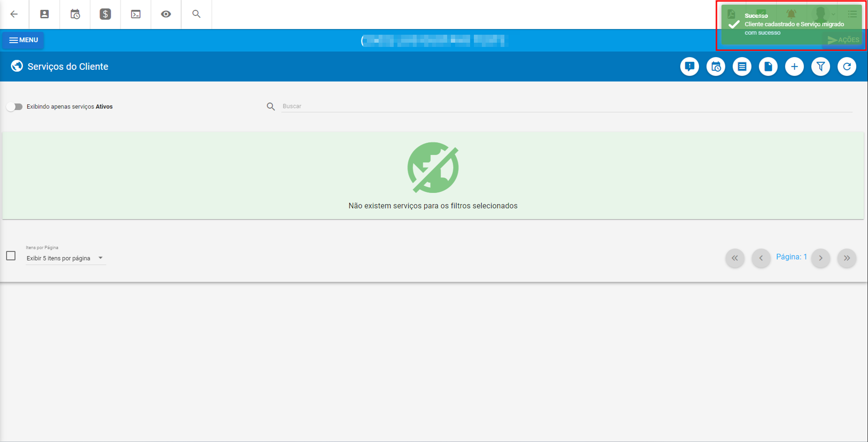Screen dimensions: 868x442
Task: Open the Exibir 5 itens por página dropdown
Action: click(66, 258)
